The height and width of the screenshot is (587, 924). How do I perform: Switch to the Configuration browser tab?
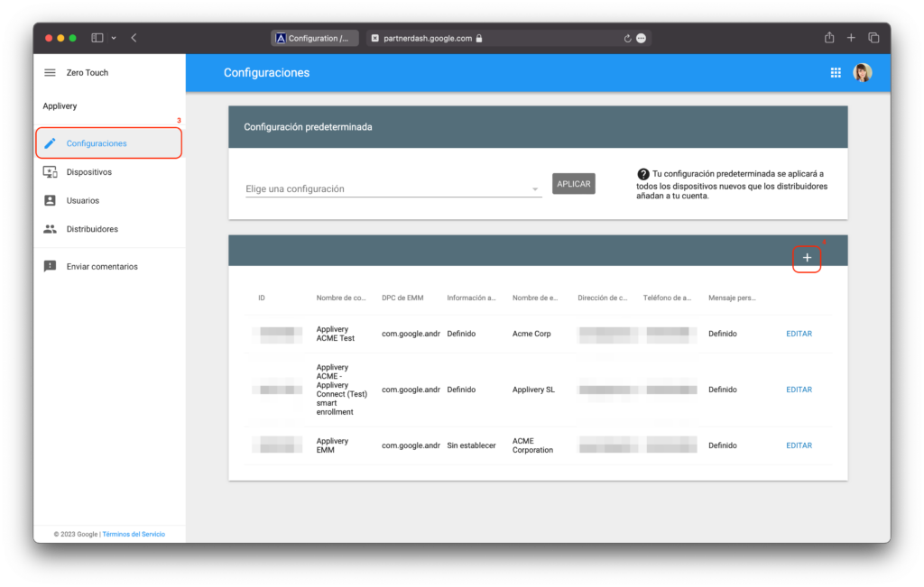[x=314, y=38]
